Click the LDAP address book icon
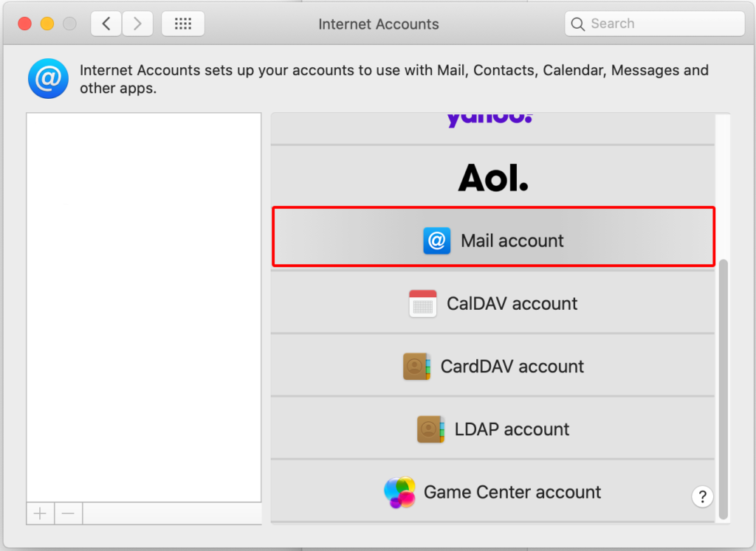 (430, 429)
